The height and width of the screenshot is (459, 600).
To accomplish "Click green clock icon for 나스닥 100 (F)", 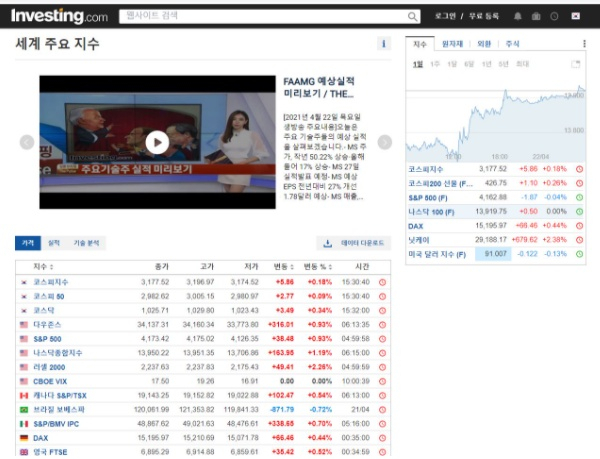I will point(580,212).
